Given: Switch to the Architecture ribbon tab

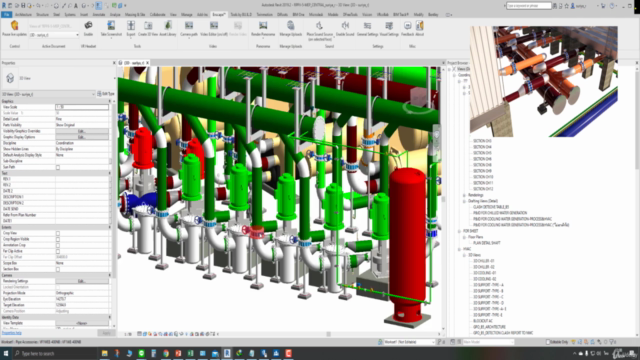Looking at the screenshot, I should [x=23, y=15].
